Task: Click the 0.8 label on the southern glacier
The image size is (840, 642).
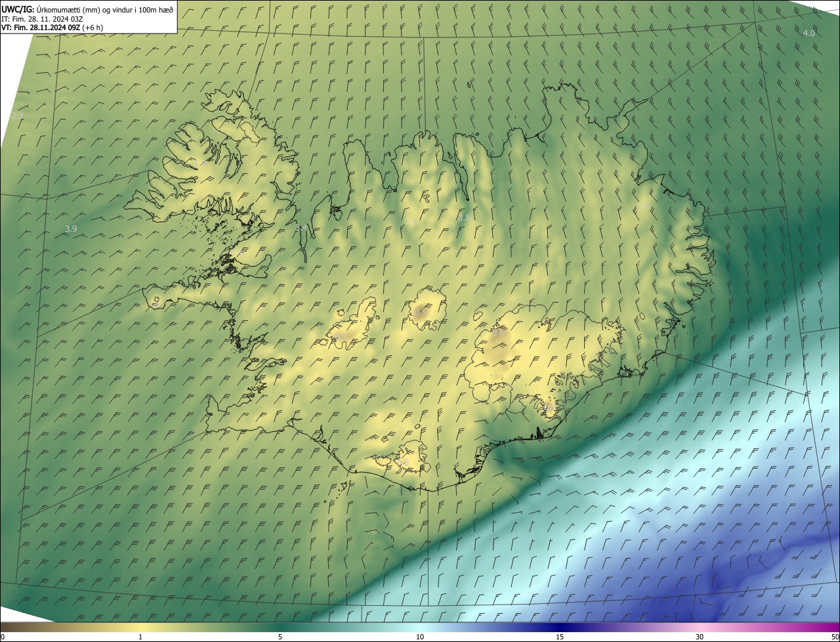Action: pos(403,462)
